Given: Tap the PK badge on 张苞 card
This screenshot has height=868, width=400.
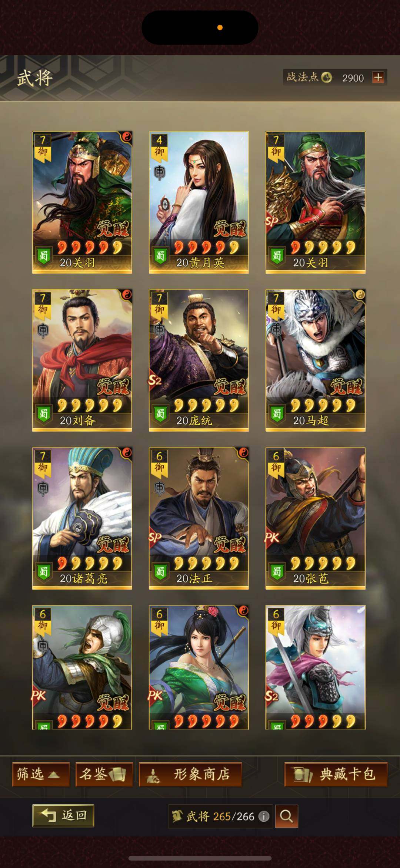Looking at the screenshot, I should (272, 537).
